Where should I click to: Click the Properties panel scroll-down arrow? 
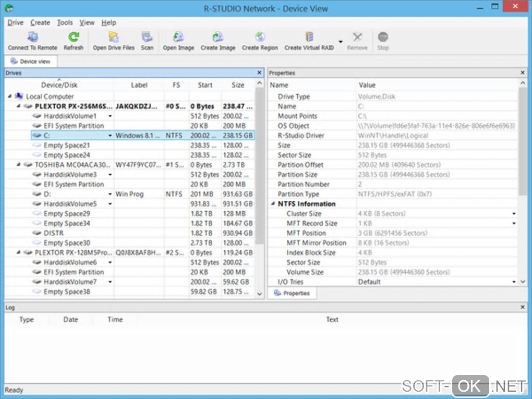tap(523, 282)
